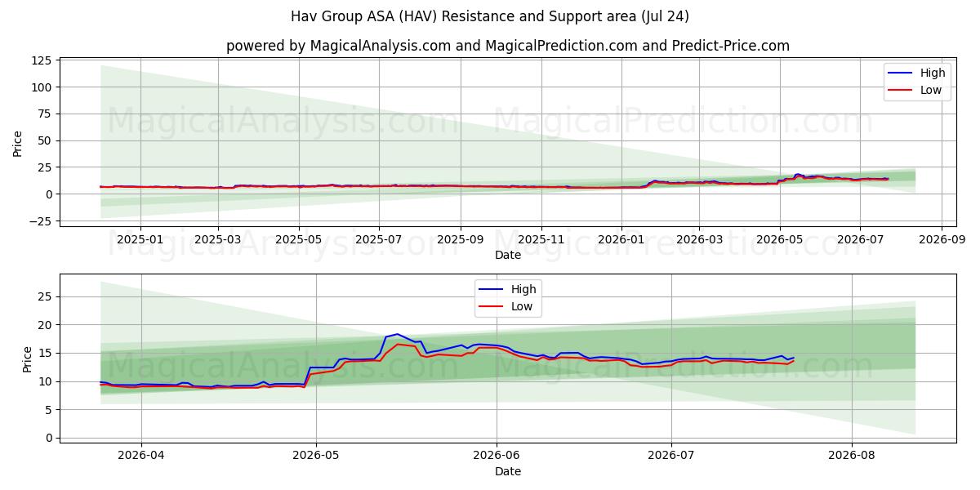980x490 pixels.
Task: Click the top chart '2025-07' axis label
Action: 378,239
